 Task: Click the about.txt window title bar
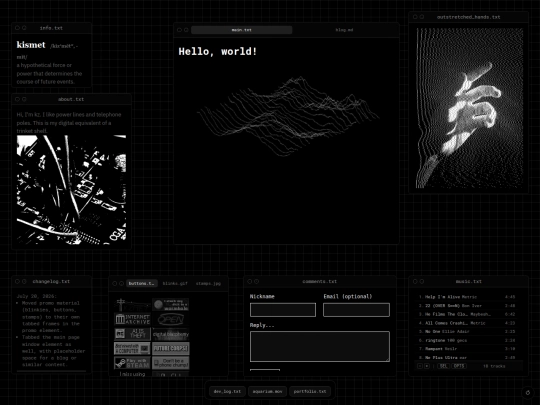coord(71,99)
